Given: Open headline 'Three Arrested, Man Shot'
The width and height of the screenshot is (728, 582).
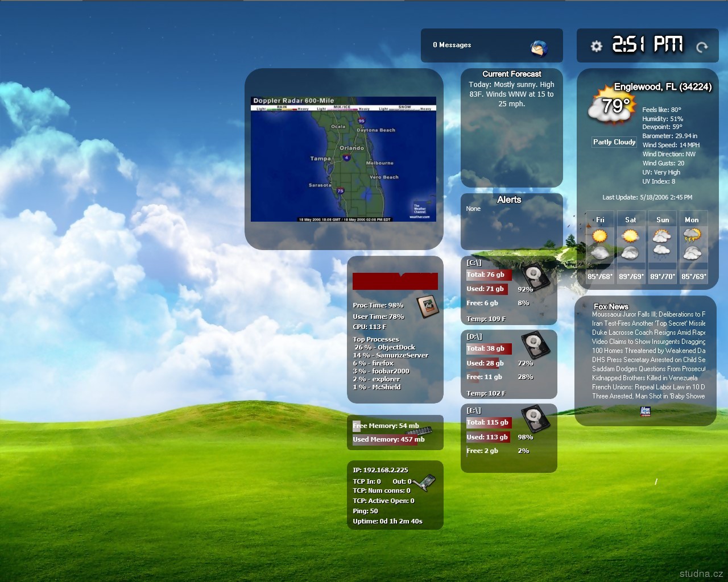Looking at the screenshot, I should click(648, 396).
